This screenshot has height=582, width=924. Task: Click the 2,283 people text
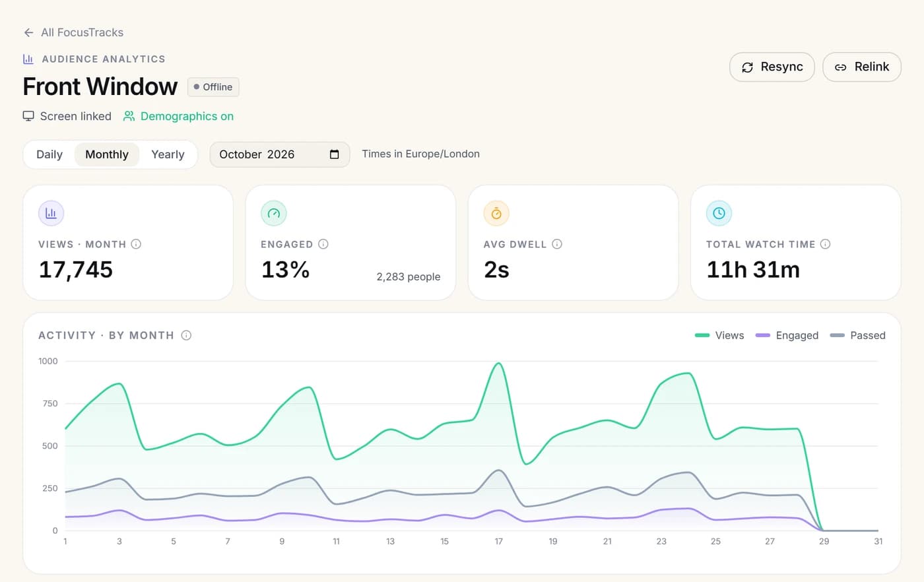point(409,276)
